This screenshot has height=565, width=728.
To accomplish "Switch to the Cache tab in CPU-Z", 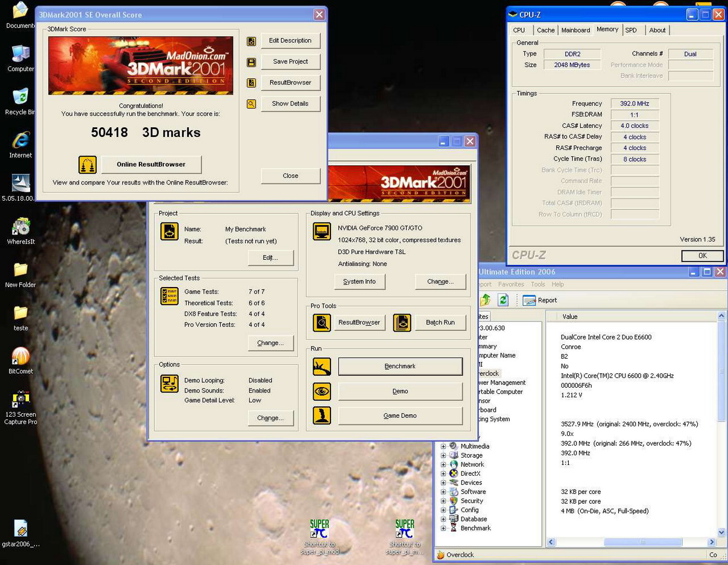I will point(546,30).
